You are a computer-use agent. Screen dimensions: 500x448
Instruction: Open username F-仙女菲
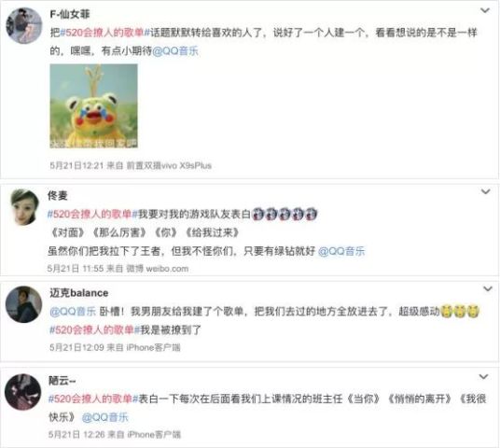[x=70, y=14]
